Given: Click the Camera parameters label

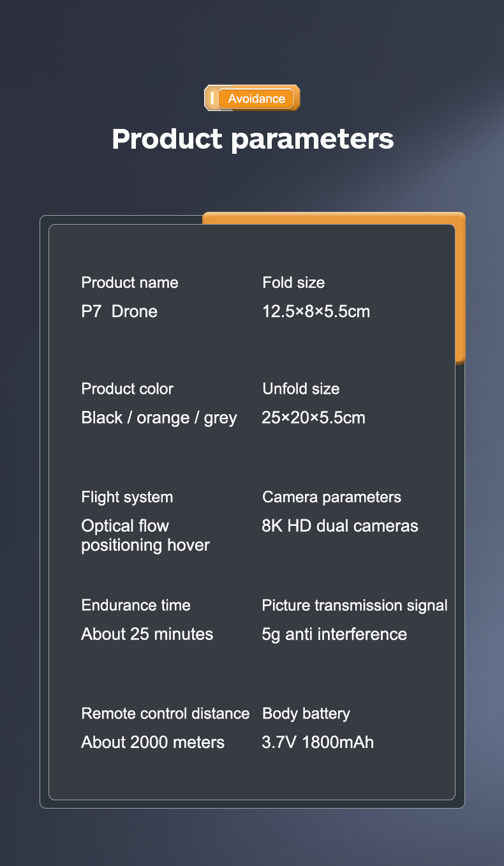Looking at the screenshot, I should [x=332, y=497].
